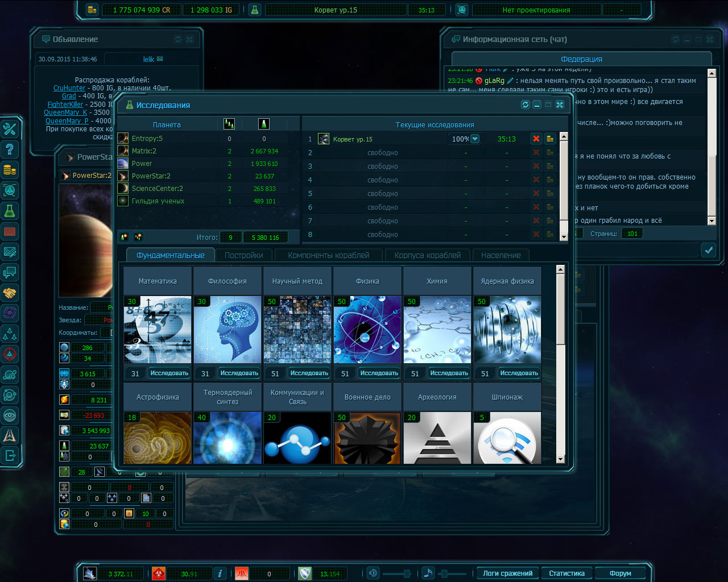Click the gold coins icon in left sidebar
Viewport: 728px width, 582px height.
10,170
